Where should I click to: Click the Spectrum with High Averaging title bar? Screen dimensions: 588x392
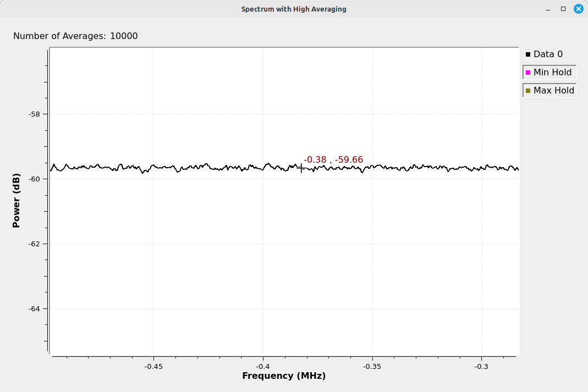[x=294, y=9]
